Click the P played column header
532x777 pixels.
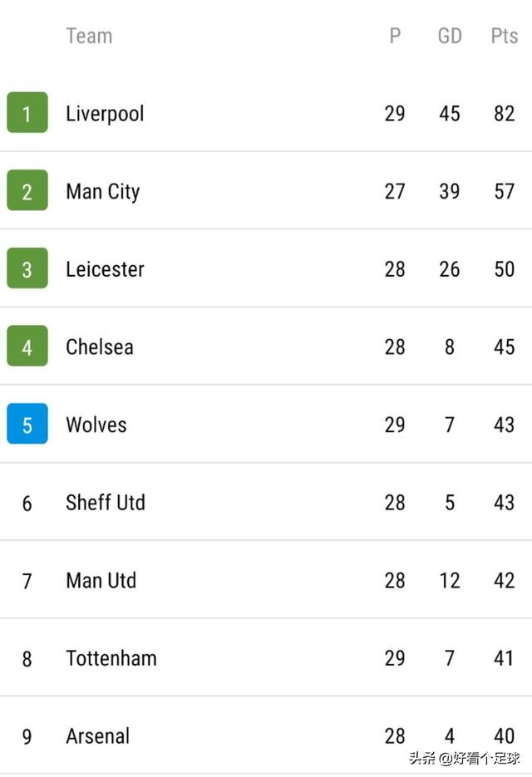point(395,36)
